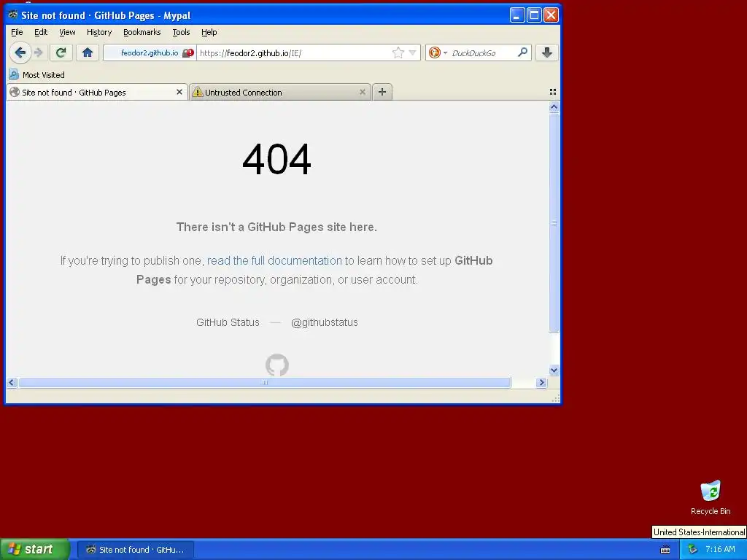Click the network tray icon

(x=692, y=549)
